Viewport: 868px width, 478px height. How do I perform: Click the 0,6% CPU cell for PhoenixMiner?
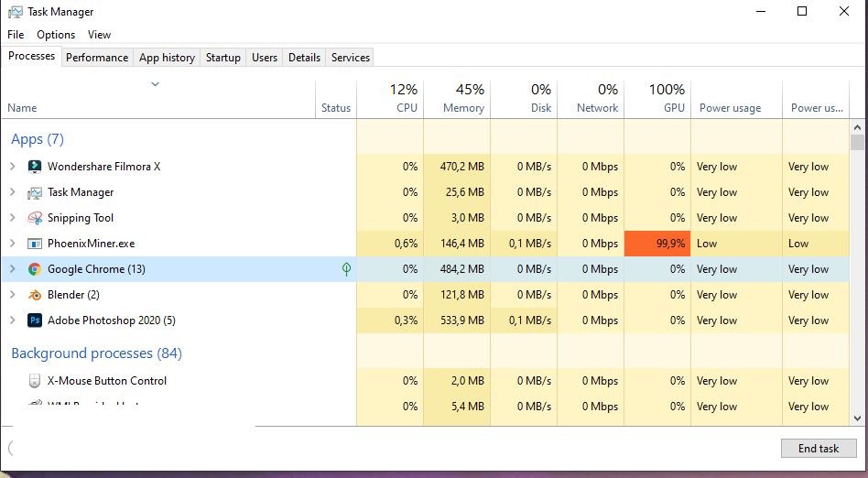tap(390, 244)
